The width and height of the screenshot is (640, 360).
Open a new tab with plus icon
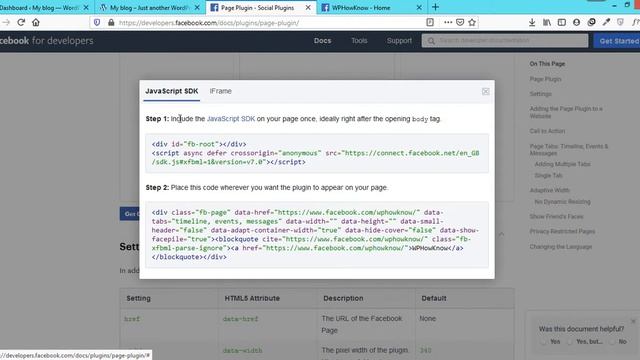[x=435, y=7]
